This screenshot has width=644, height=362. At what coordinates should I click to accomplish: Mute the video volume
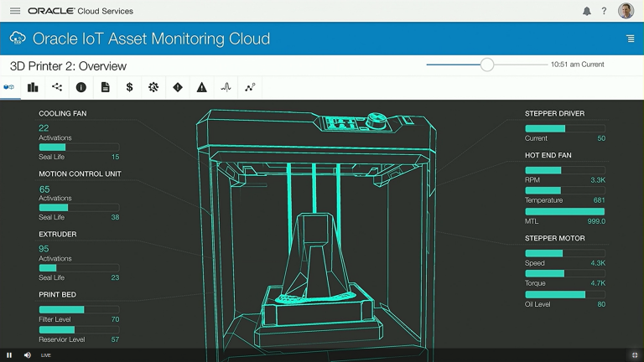coord(28,355)
